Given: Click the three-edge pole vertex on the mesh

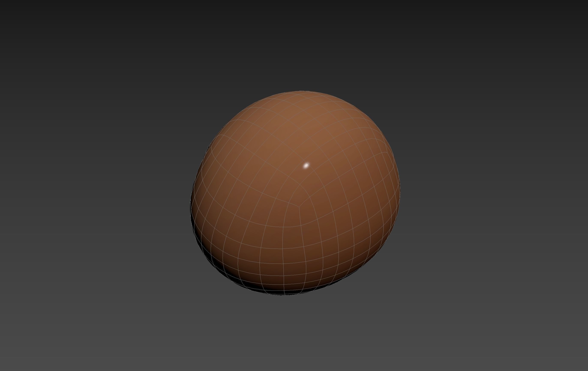Looking at the screenshot, I should 299,207.
